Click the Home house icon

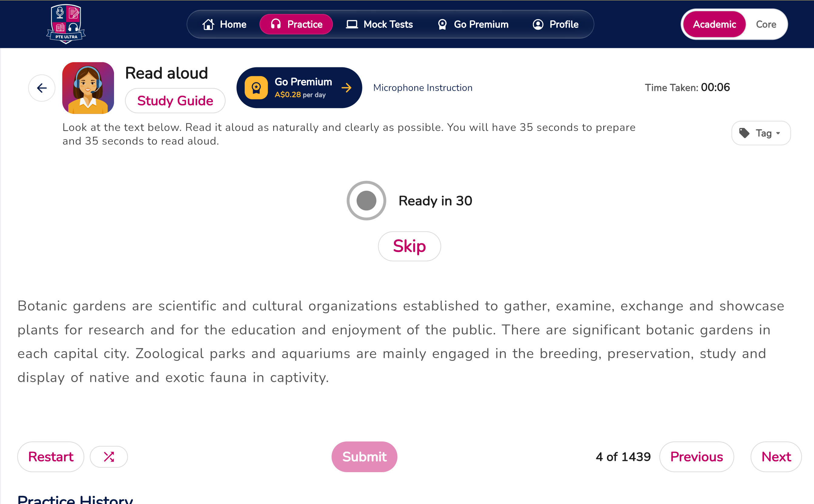point(208,24)
